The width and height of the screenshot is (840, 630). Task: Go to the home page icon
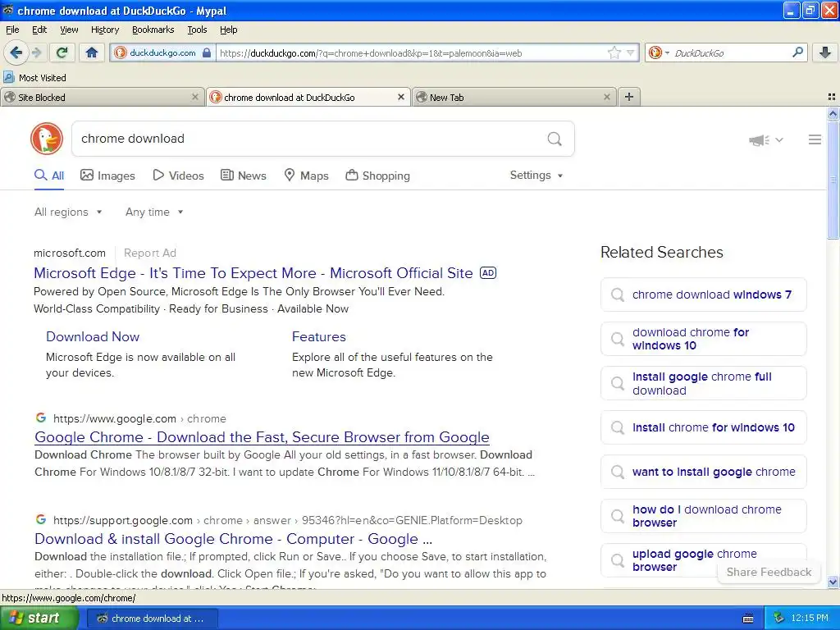92,52
